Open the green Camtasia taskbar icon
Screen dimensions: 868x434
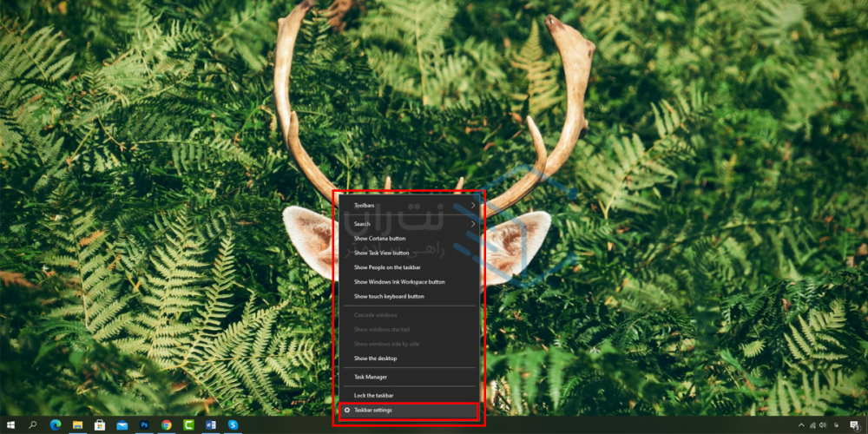coord(189,425)
